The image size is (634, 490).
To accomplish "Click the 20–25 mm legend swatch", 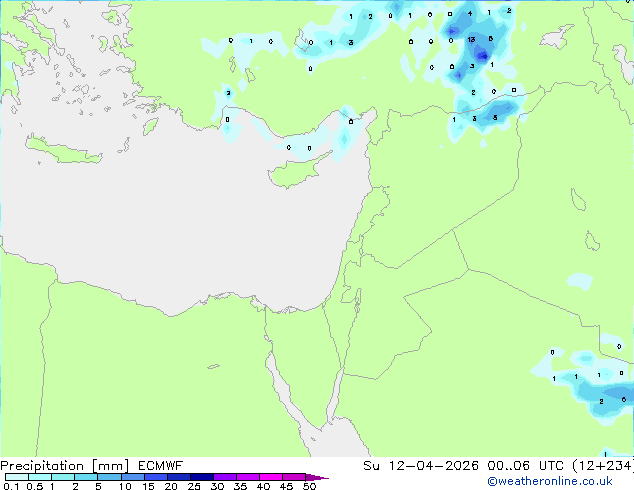I will point(179,477).
